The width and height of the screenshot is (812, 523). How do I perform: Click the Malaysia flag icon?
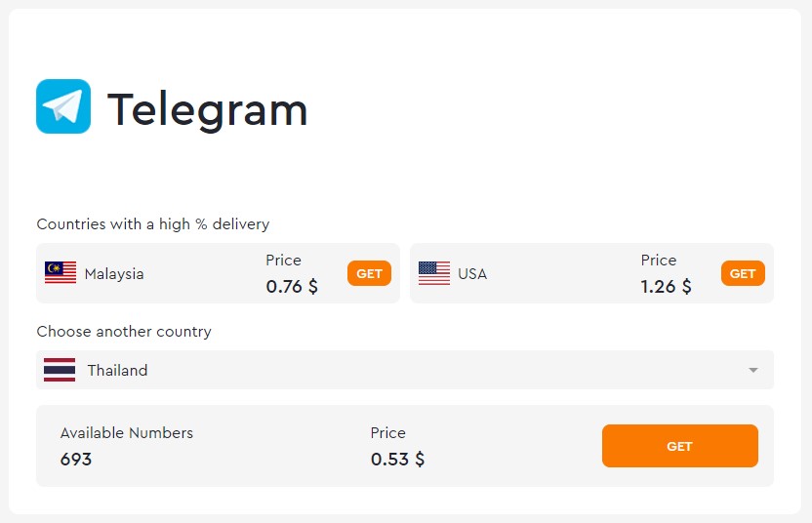(61, 273)
